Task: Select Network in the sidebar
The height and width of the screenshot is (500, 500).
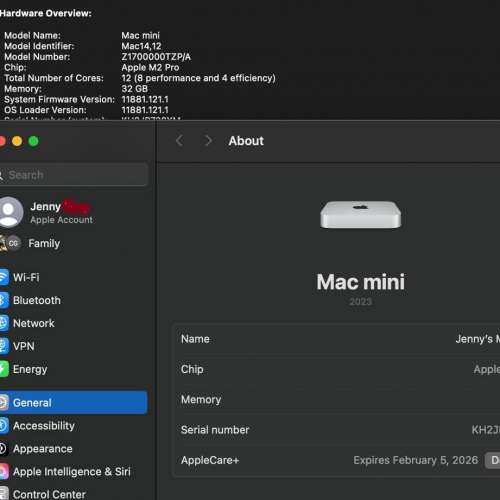Action: point(73,323)
